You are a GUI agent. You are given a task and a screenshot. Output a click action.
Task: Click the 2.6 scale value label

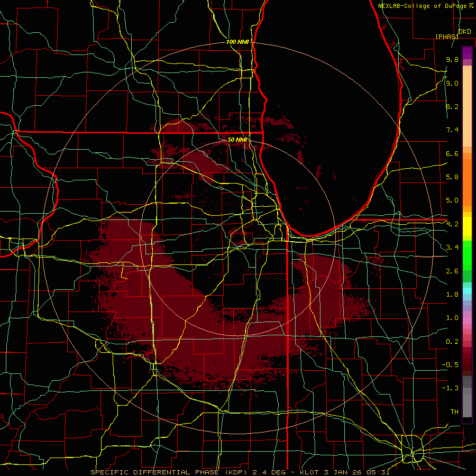pos(452,271)
